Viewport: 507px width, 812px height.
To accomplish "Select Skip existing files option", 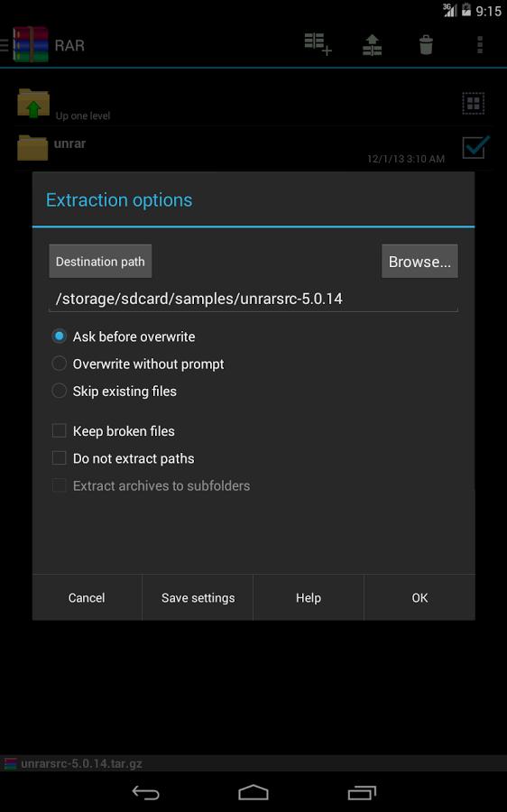I will pyautogui.click(x=115, y=392).
